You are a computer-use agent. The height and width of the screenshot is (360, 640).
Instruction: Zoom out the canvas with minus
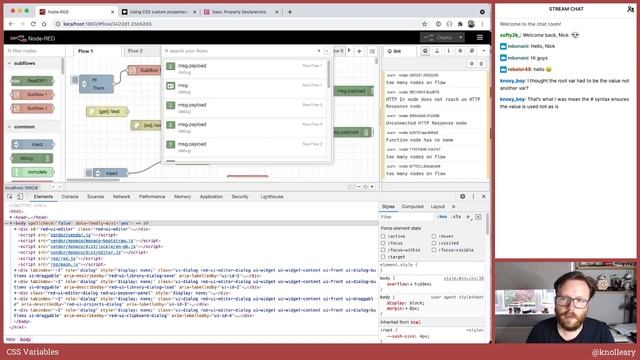[359, 187]
